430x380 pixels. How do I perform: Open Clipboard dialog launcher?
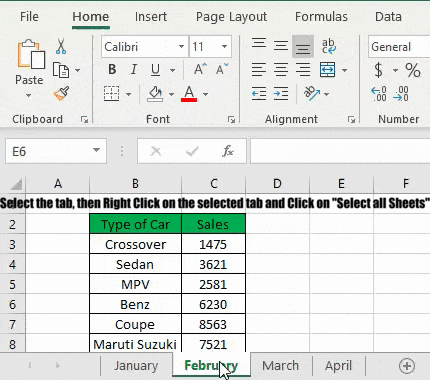click(x=84, y=119)
